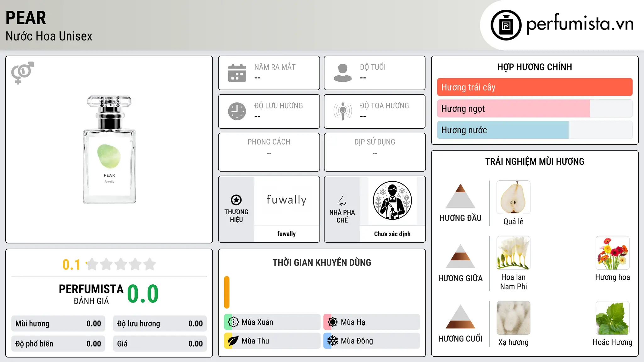Image resolution: width=644 pixels, height=362 pixels.
Task: Click the Quả lê note name
Action: [x=514, y=222]
